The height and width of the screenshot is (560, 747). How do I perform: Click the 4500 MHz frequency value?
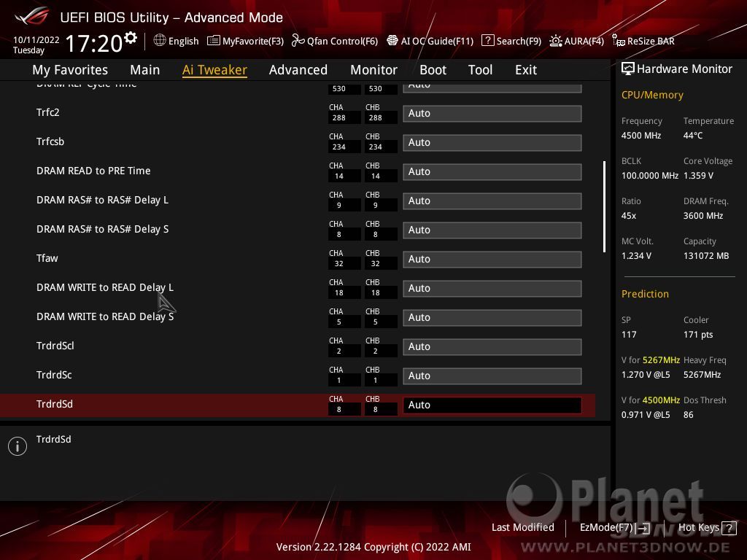pos(641,136)
